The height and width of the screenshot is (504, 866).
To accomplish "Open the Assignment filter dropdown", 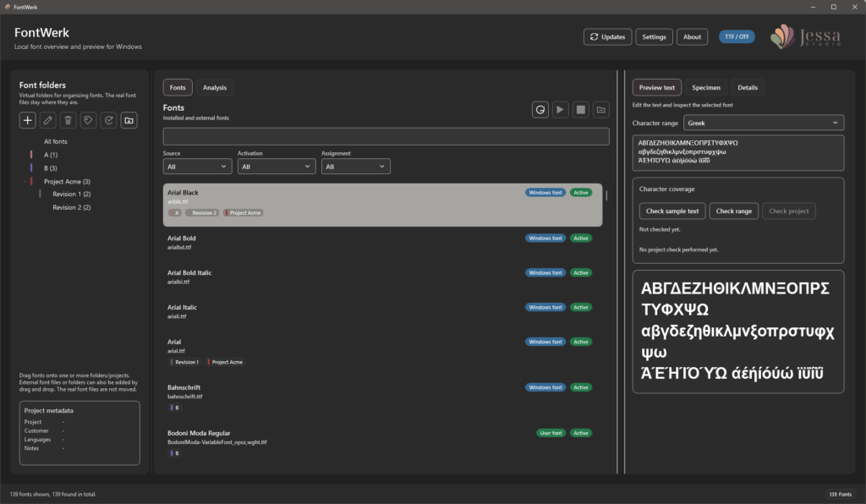I will (x=356, y=166).
